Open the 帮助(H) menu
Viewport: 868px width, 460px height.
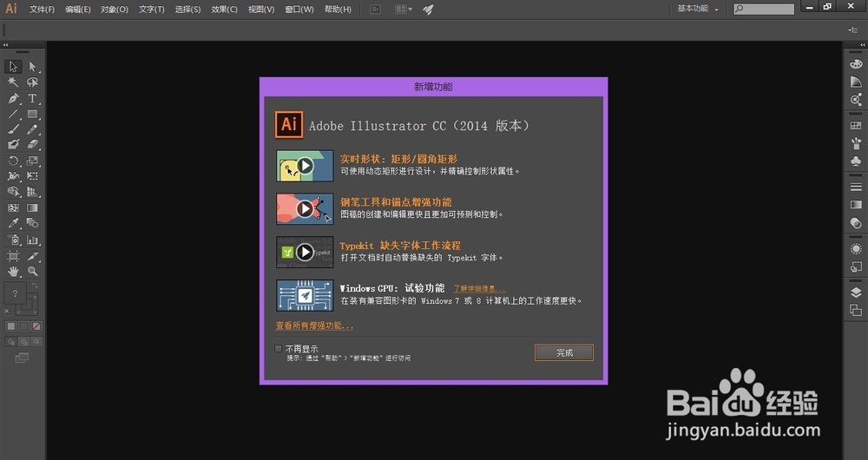(338, 10)
